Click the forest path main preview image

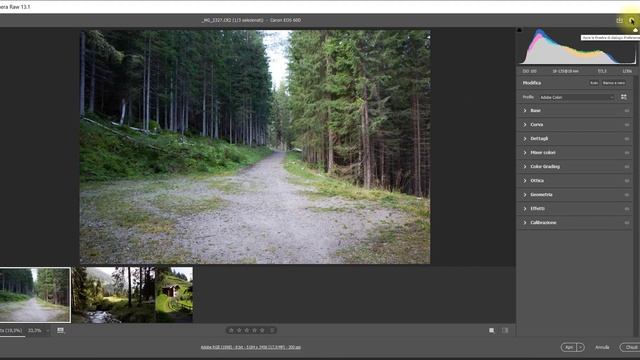(x=255, y=147)
